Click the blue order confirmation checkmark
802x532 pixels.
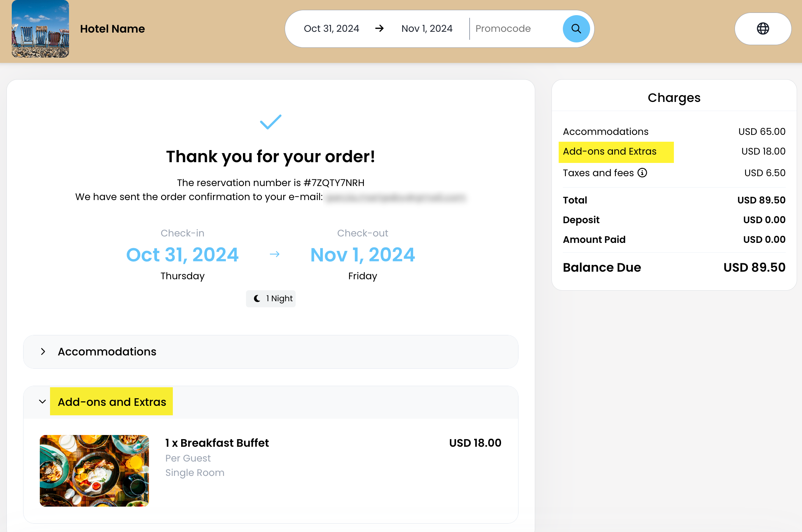[x=271, y=122]
